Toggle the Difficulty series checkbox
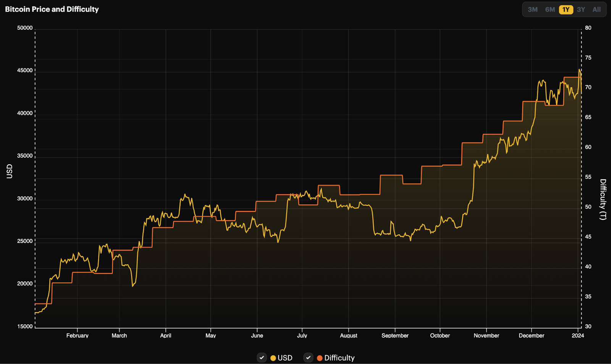 coord(308,358)
